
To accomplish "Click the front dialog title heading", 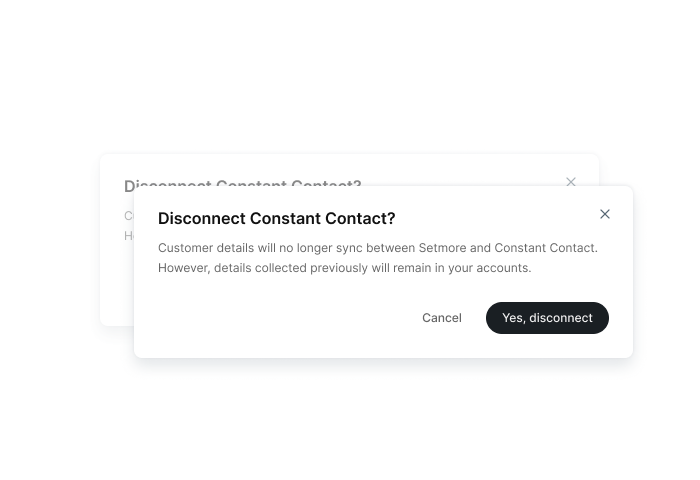I will point(276,218).
